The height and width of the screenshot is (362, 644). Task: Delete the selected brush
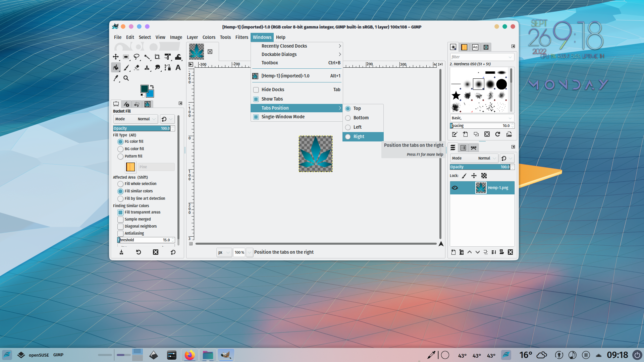(487, 134)
